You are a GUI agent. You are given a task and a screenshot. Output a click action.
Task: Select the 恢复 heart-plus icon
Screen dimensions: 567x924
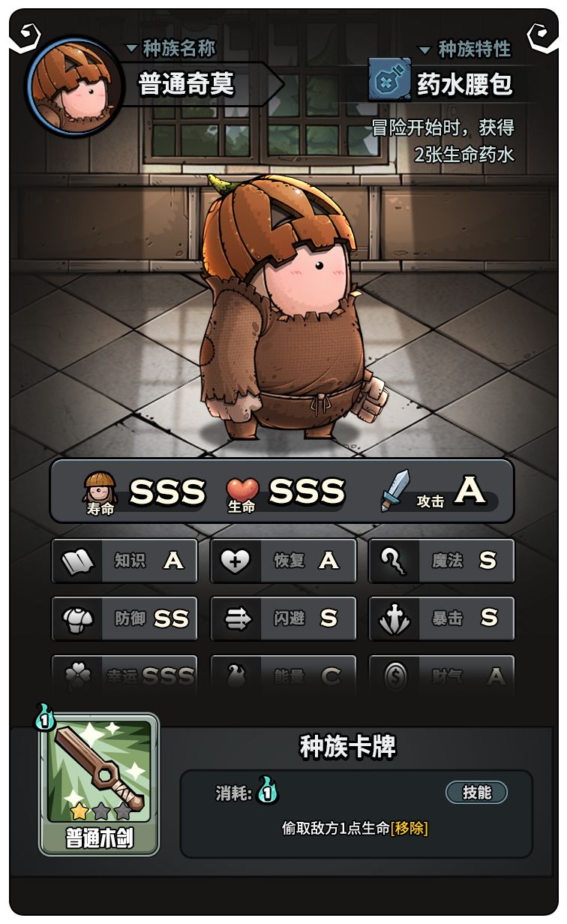tap(235, 561)
